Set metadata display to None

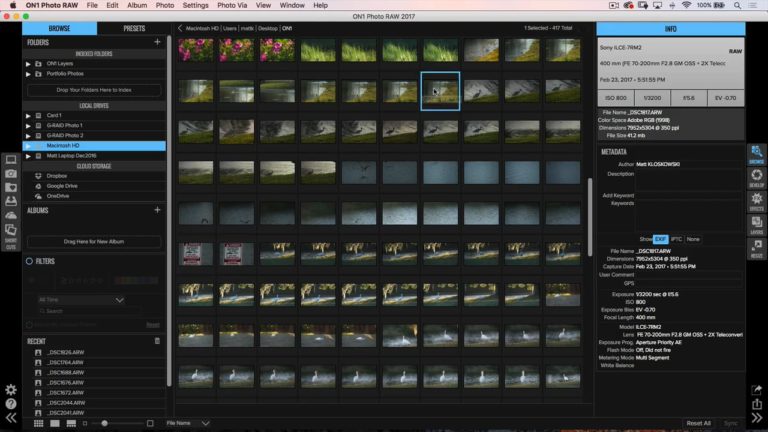[x=693, y=239]
